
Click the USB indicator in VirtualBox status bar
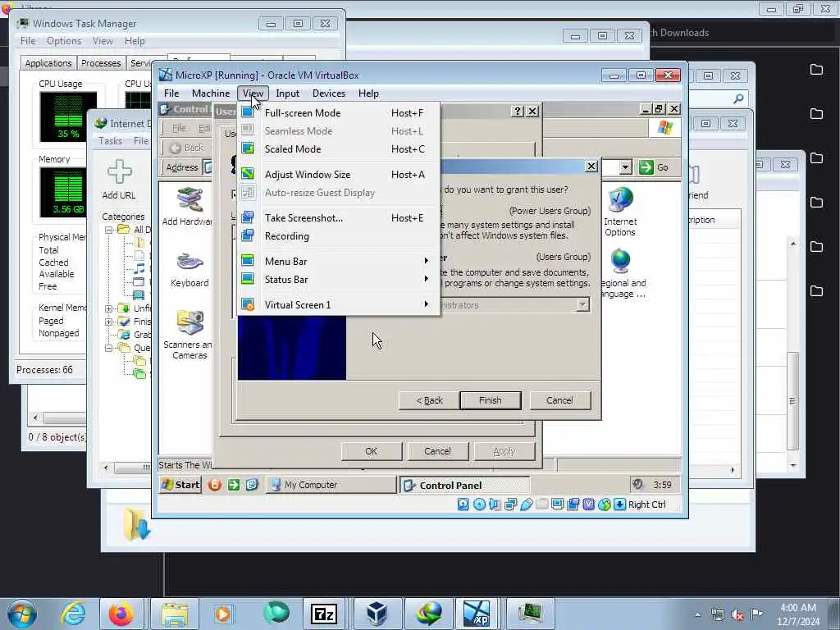point(527,504)
